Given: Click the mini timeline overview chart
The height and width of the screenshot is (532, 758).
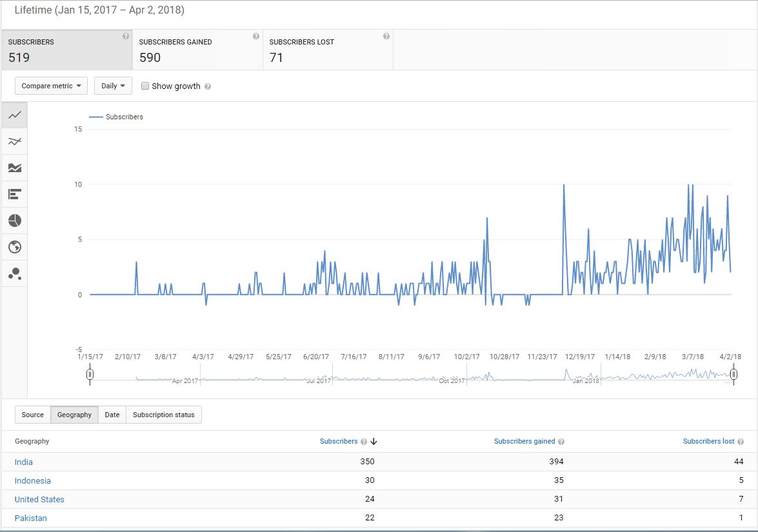Looking at the screenshot, I should (412, 375).
